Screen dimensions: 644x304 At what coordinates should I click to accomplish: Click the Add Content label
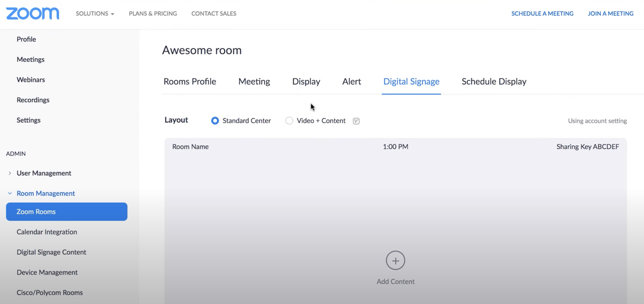click(x=395, y=282)
